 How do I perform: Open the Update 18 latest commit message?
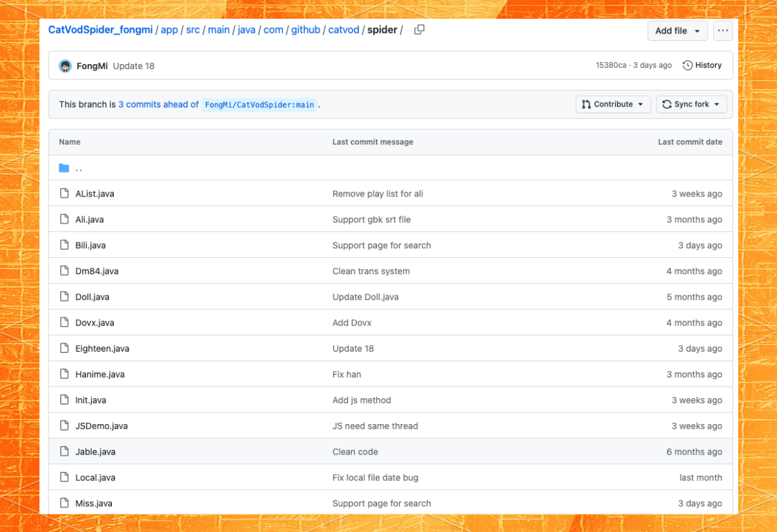[133, 66]
